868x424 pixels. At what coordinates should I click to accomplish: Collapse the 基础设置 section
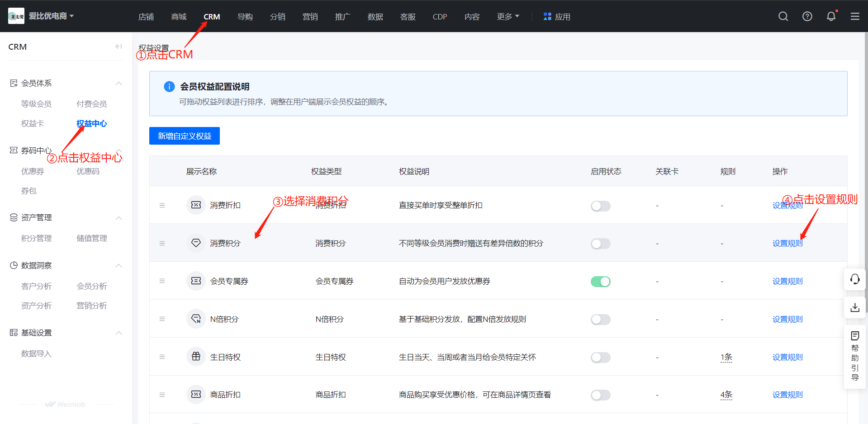tap(119, 333)
